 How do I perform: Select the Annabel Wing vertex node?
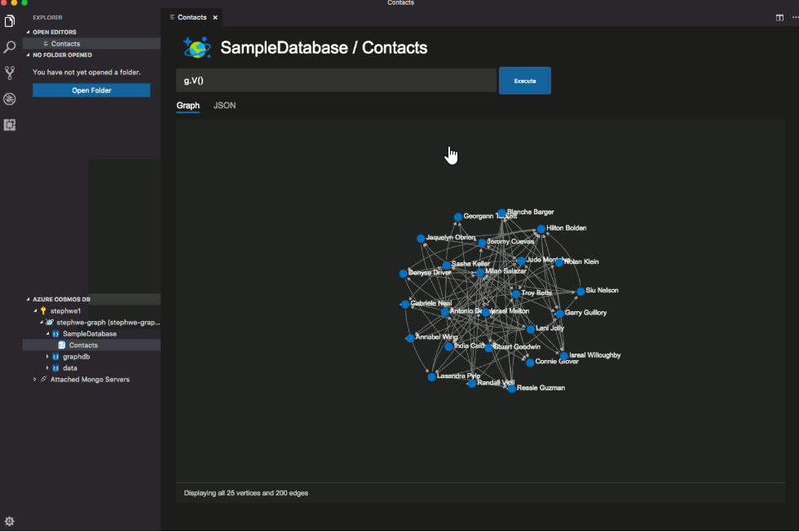tap(410, 338)
